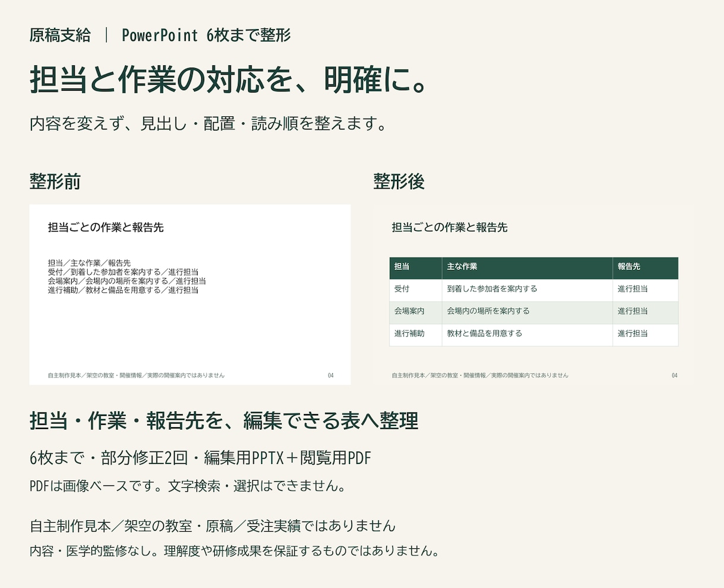Click the '会場案内' table cell

click(x=415, y=312)
